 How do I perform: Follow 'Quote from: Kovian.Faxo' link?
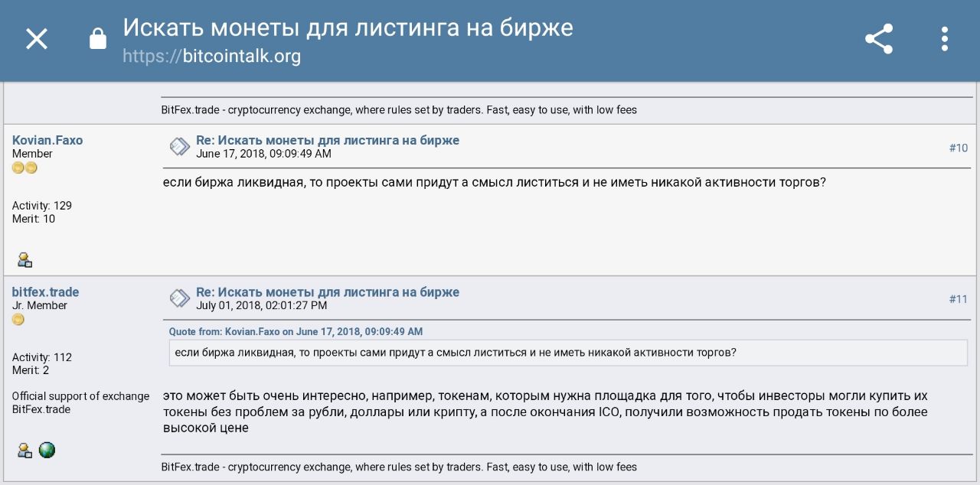(x=296, y=332)
